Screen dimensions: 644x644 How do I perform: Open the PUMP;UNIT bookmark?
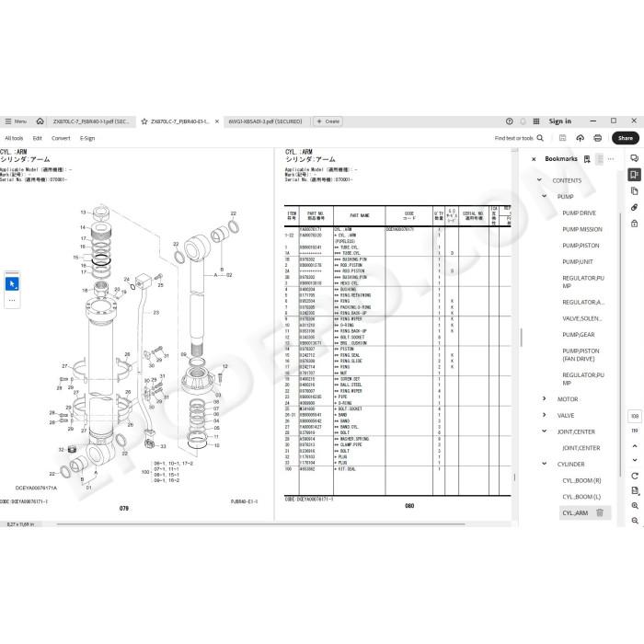click(578, 261)
